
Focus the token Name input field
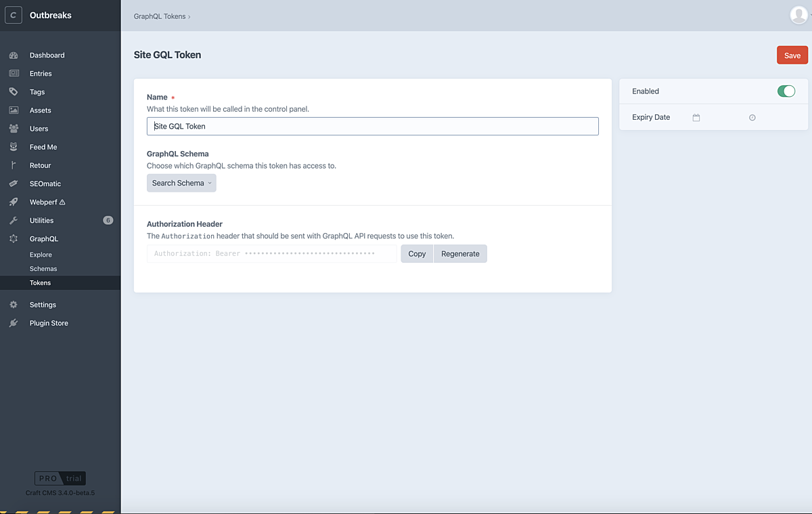(x=373, y=126)
